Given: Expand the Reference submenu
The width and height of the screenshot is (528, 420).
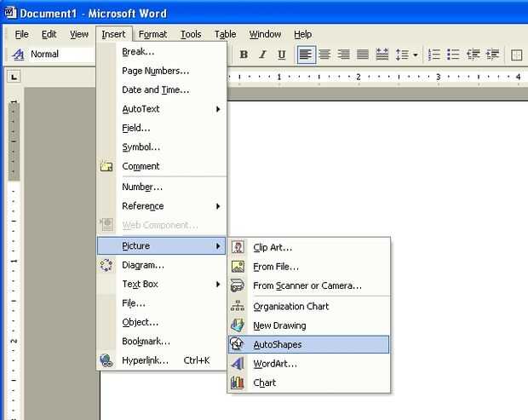Looking at the screenshot, I should tap(162, 206).
